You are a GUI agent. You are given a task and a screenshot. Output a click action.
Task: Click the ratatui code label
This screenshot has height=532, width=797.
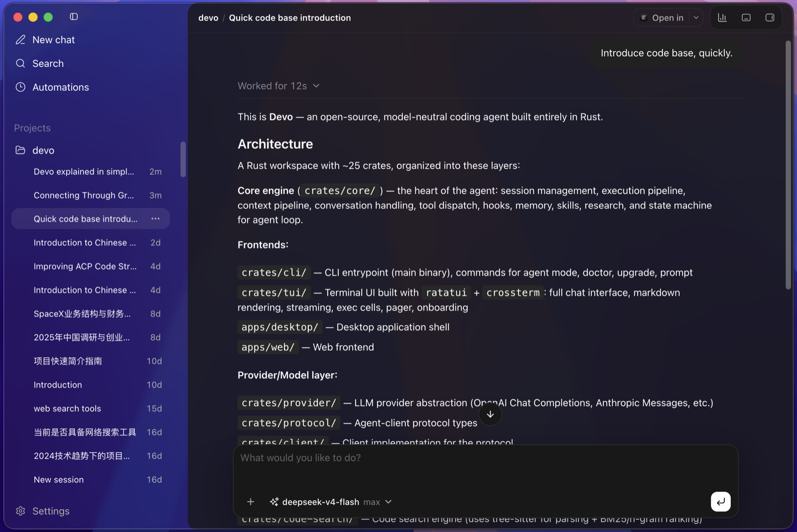[446, 292]
